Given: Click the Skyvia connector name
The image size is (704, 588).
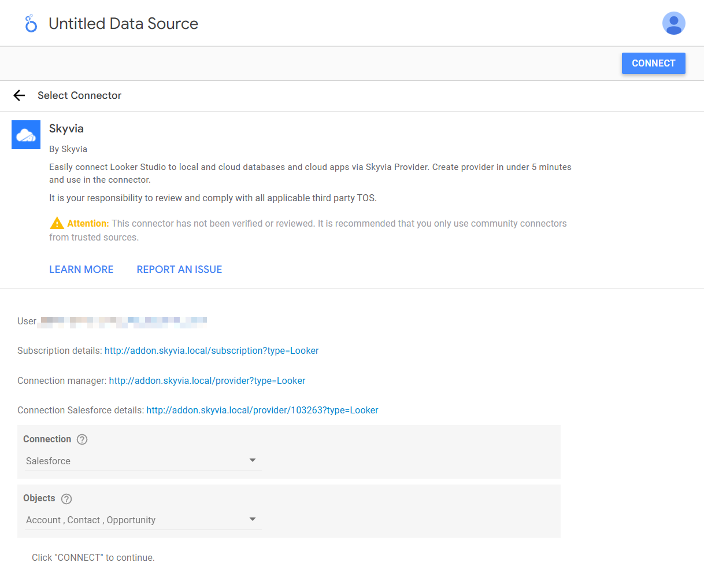Looking at the screenshot, I should pyautogui.click(x=66, y=128).
